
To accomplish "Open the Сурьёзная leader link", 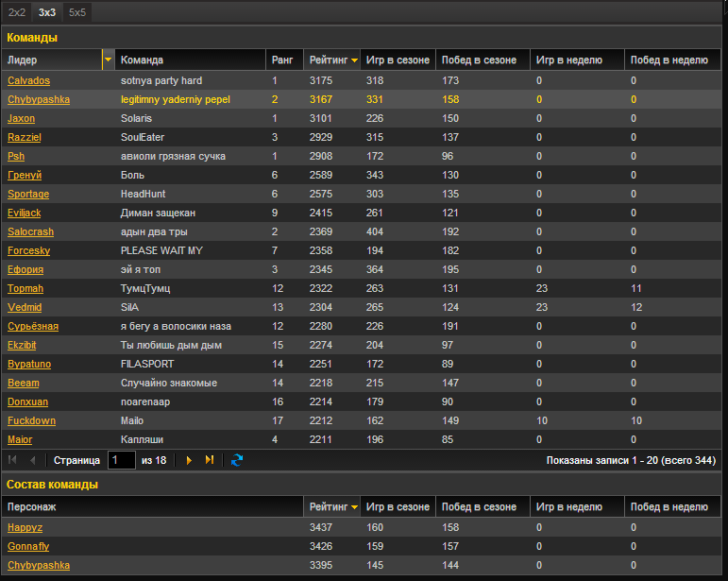I will 33,326.
